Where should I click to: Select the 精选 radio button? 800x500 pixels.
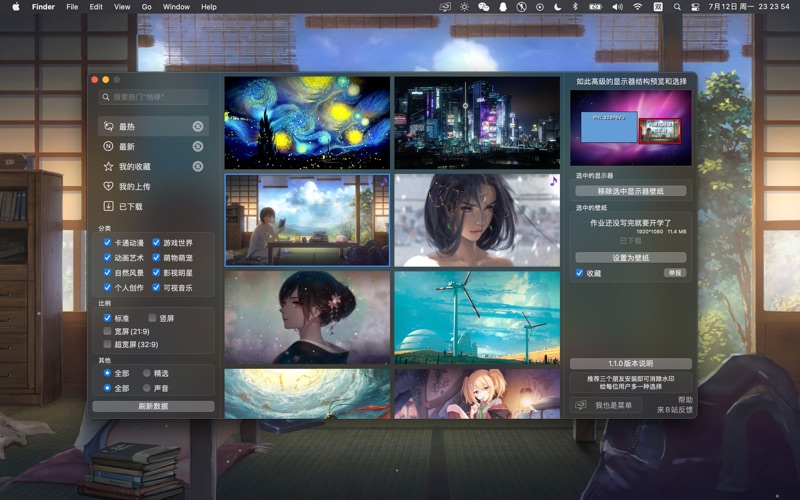pyautogui.click(x=147, y=373)
